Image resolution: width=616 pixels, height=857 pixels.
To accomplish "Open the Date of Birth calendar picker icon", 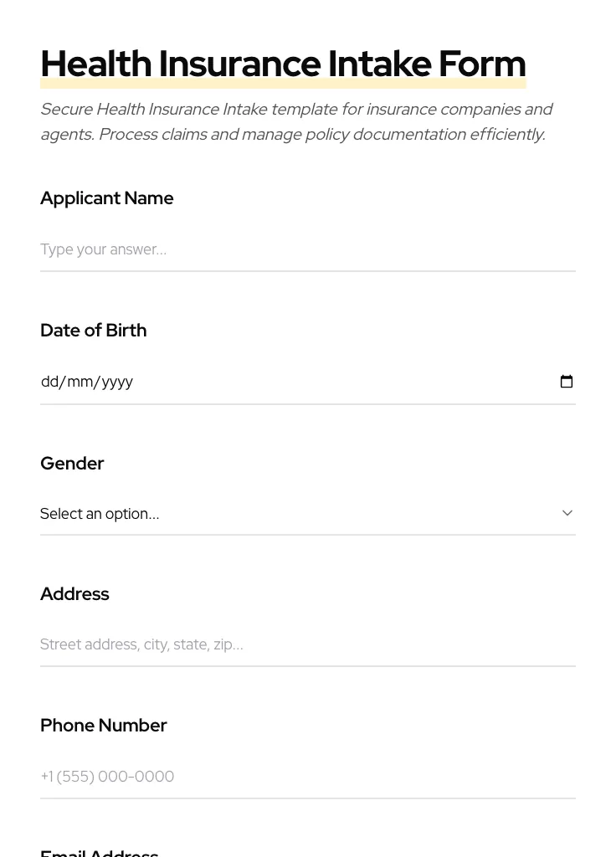I will pos(567,382).
